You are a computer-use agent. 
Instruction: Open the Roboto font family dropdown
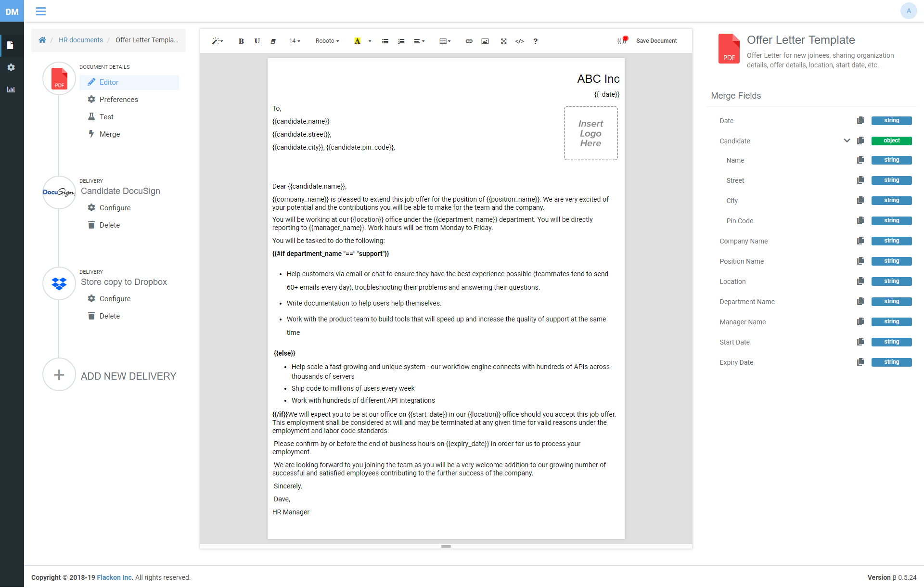[x=327, y=41]
